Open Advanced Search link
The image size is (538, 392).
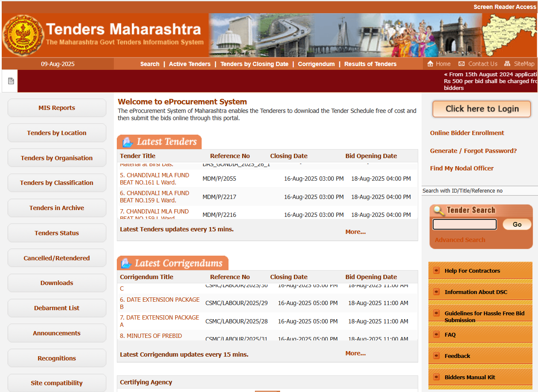460,240
